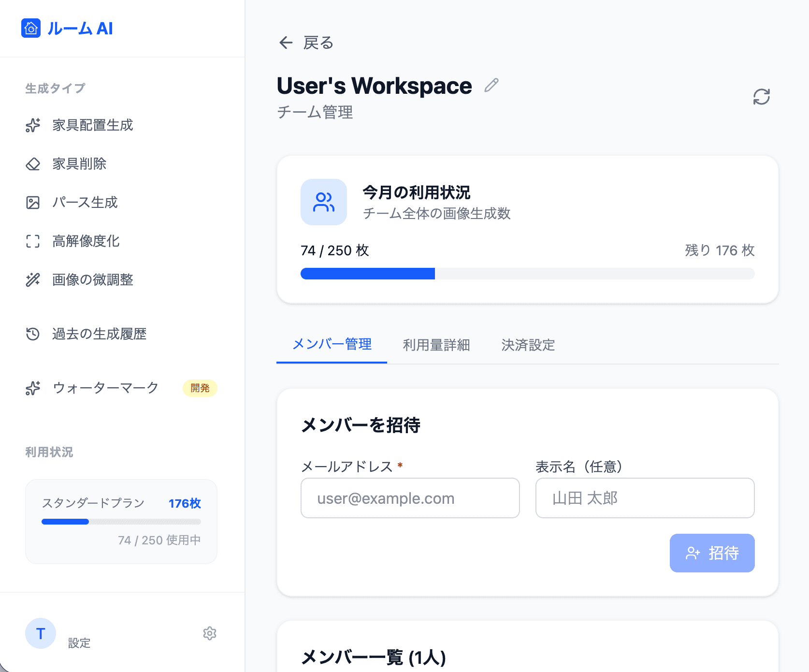Select 家具配置生成 in the sidebar
Viewport: 809px width, 672px height.
[x=92, y=125]
